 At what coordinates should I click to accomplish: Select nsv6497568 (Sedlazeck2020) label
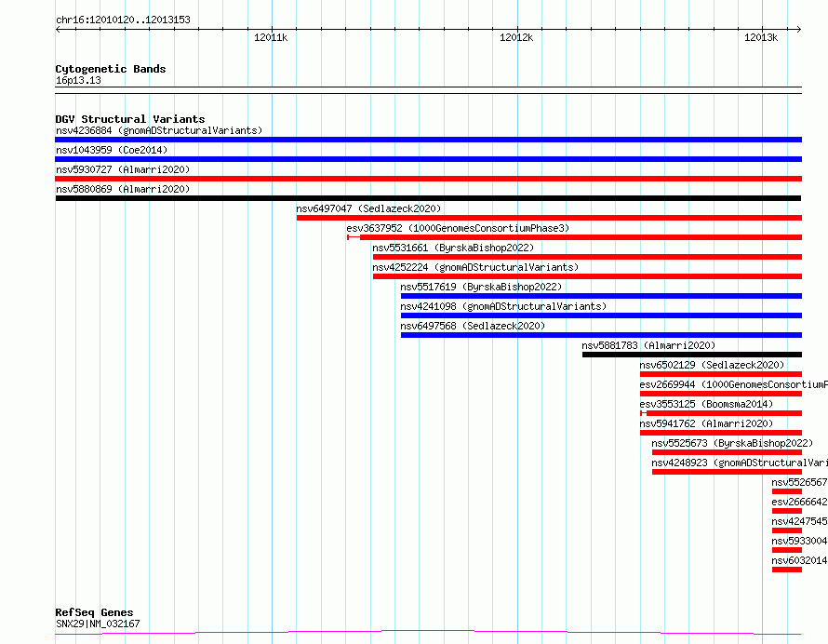[x=473, y=326]
